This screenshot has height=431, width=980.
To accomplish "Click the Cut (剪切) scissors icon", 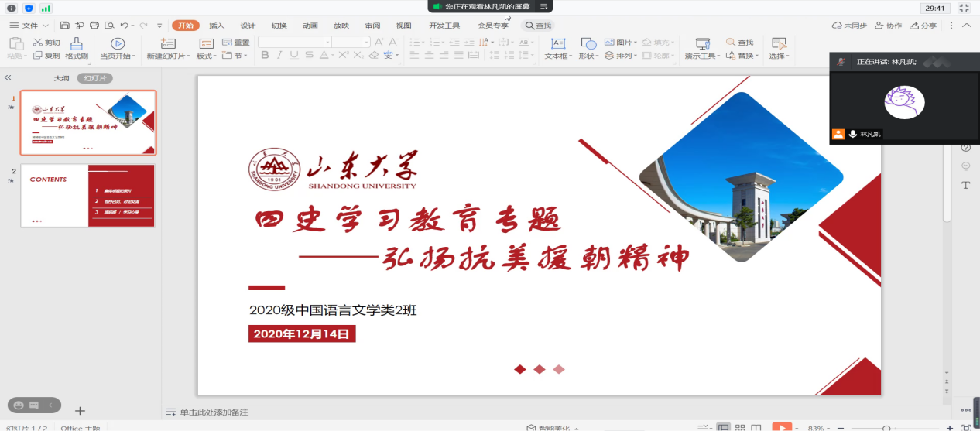I will point(37,43).
